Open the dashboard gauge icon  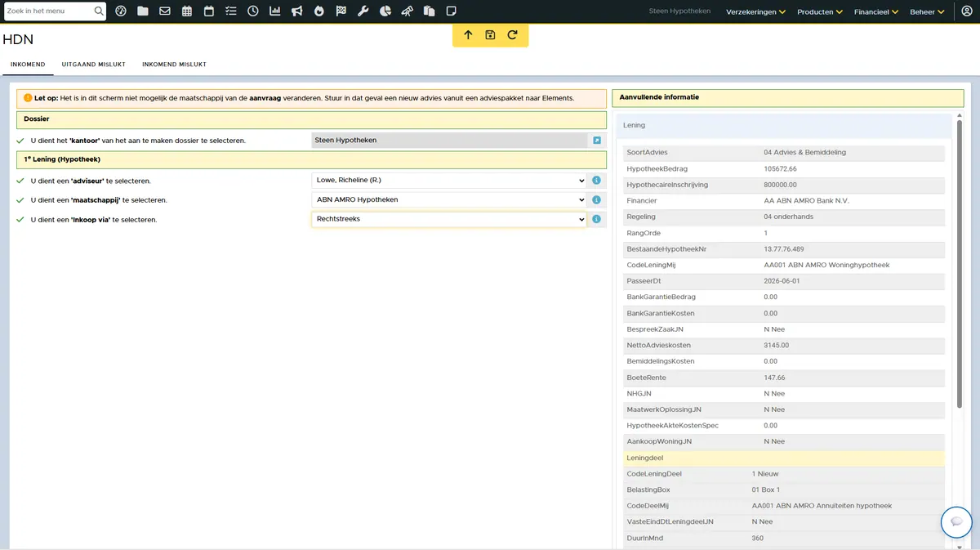click(x=121, y=11)
